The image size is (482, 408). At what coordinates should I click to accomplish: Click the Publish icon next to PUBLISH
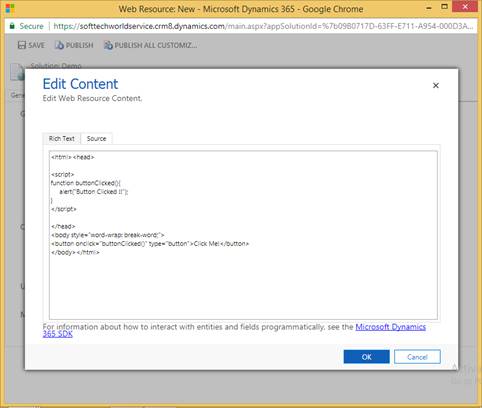click(x=59, y=45)
